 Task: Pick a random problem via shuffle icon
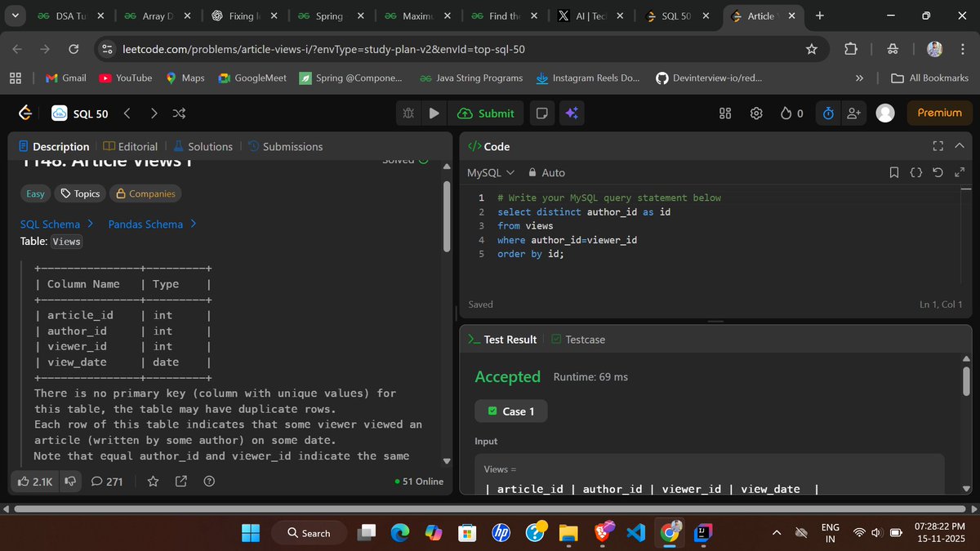pos(180,113)
